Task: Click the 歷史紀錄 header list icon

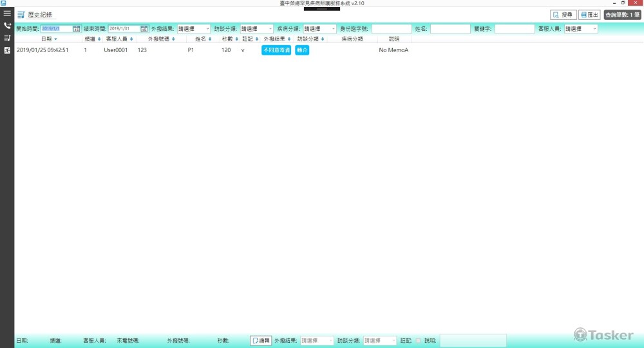Action: [21, 15]
